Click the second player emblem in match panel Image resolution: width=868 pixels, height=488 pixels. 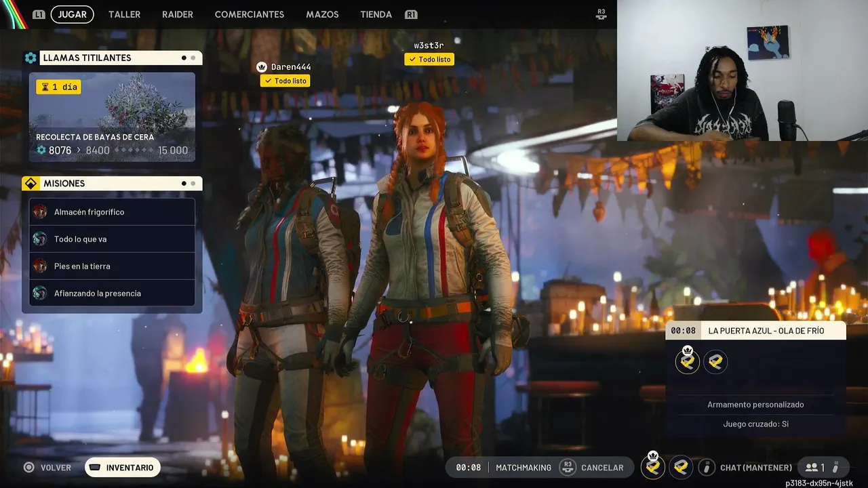[x=715, y=362]
